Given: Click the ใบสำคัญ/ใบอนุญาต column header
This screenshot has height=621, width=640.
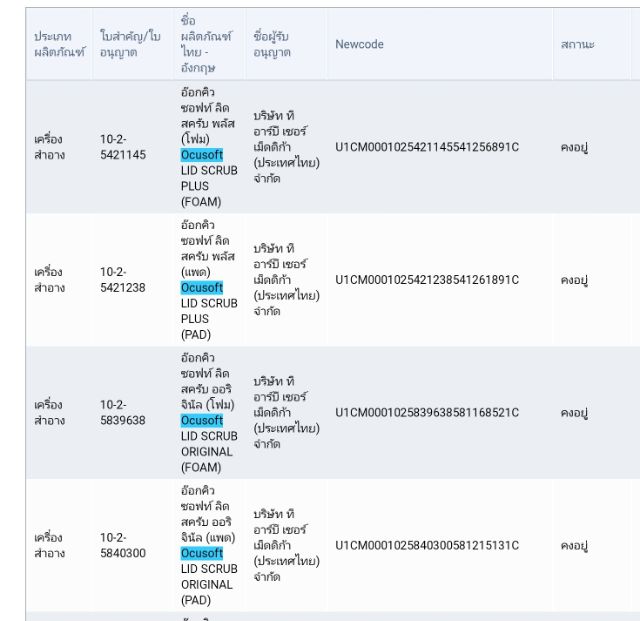Looking at the screenshot, I should [130, 44].
